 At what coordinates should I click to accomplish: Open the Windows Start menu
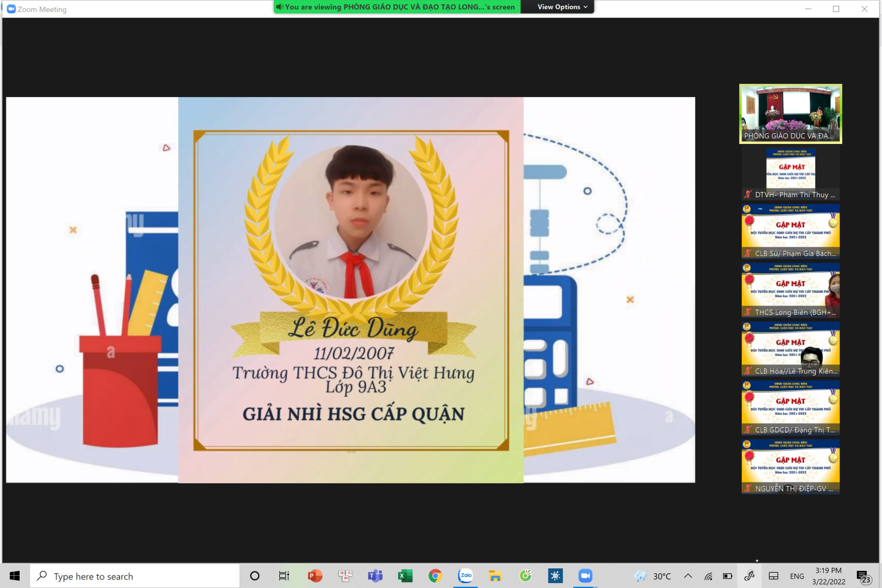click(x=15, y=576)
